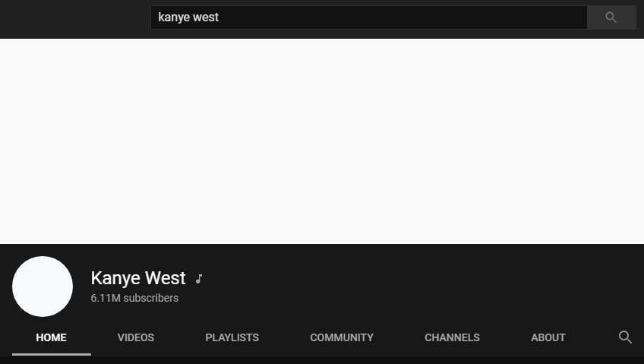The image size is (644, 364).
Task: Click the 6.11M subscribers text
Action: pos(134,298)
